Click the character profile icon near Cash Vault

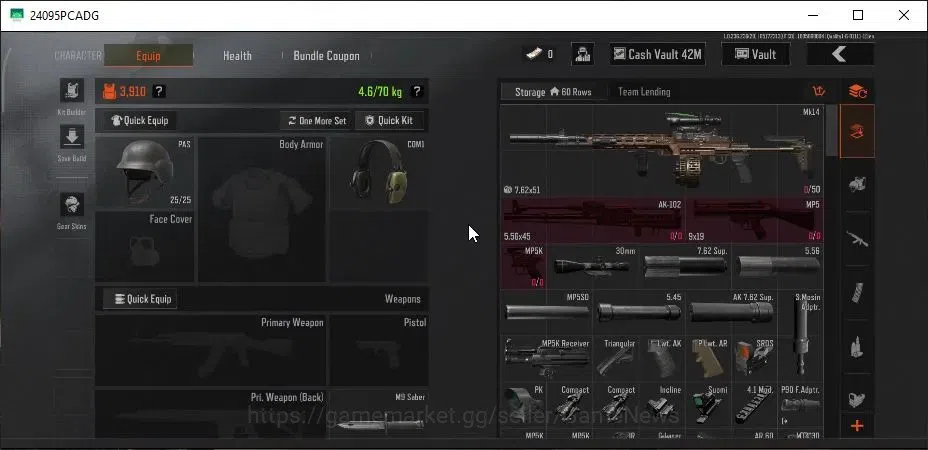pos(582,54)
